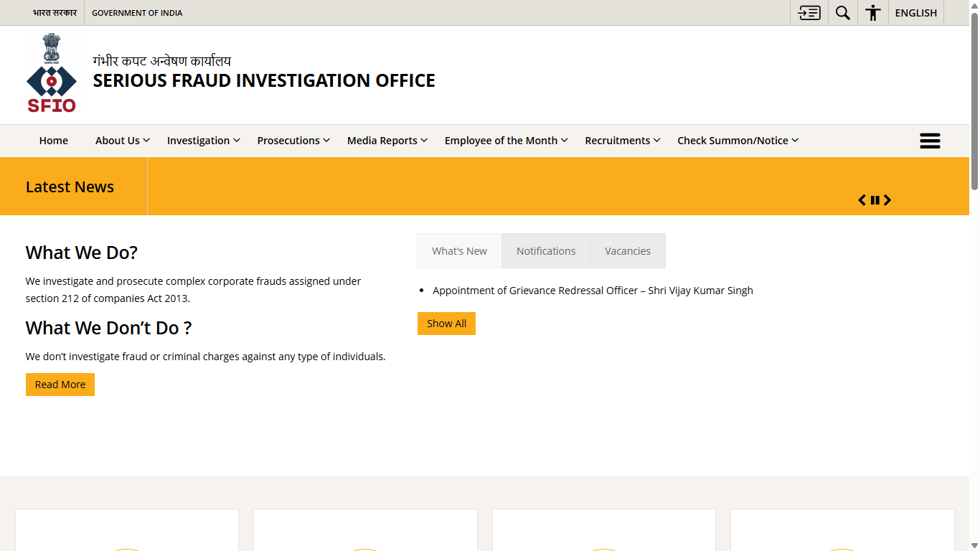Click the भारत सरकार link
This screenshot has width=980, height=551.
(x=55, y=13)
